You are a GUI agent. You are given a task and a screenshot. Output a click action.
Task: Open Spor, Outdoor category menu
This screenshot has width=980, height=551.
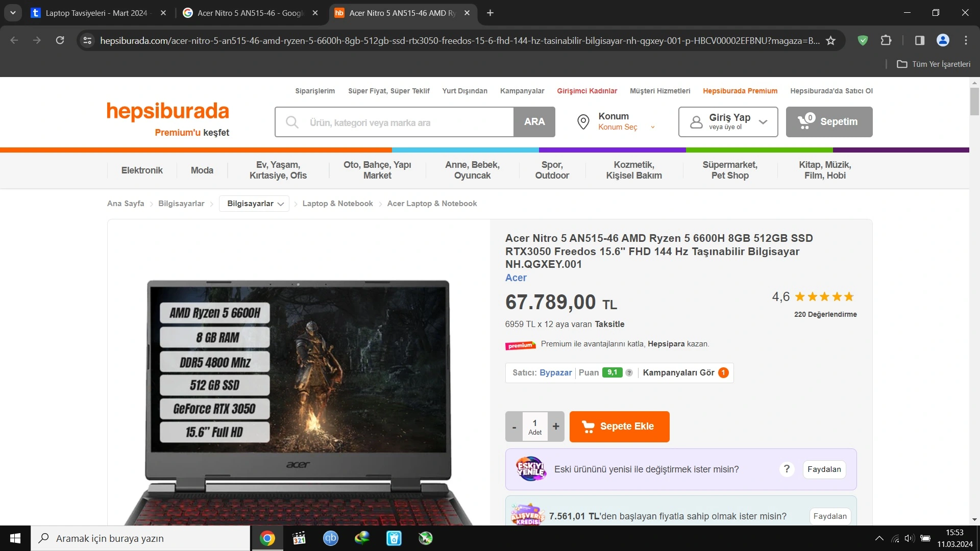552,170
